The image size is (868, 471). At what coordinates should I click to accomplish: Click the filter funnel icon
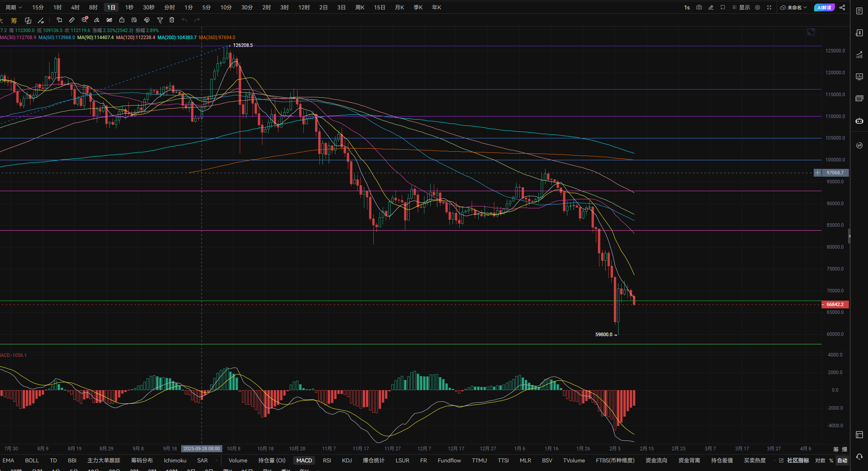(160, 20)
